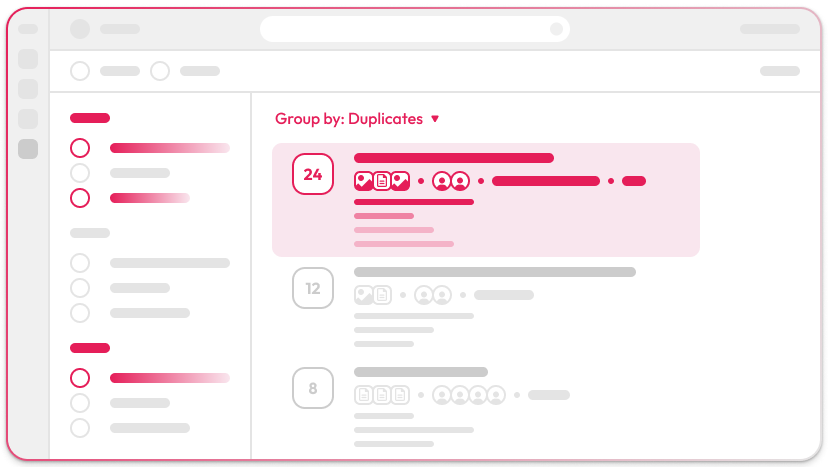Click the document icon in the 24-duplicates group

point(382,181)
